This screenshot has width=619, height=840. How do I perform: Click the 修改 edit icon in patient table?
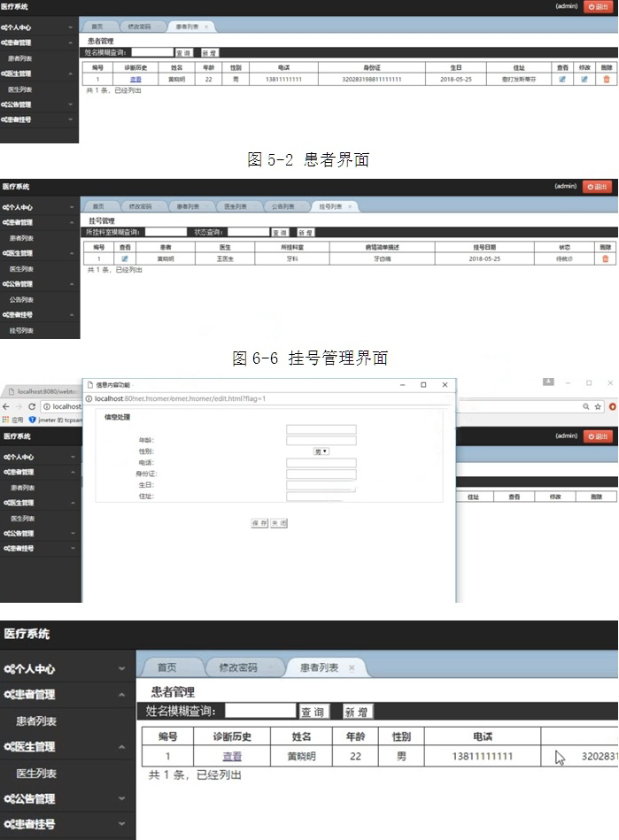click(x=584, y=80)
